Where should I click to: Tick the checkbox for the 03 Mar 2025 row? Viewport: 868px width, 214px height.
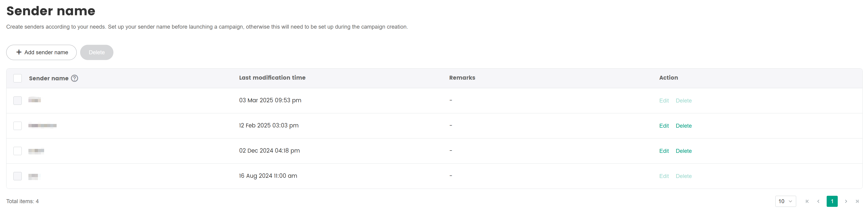[x=18, y=100]
